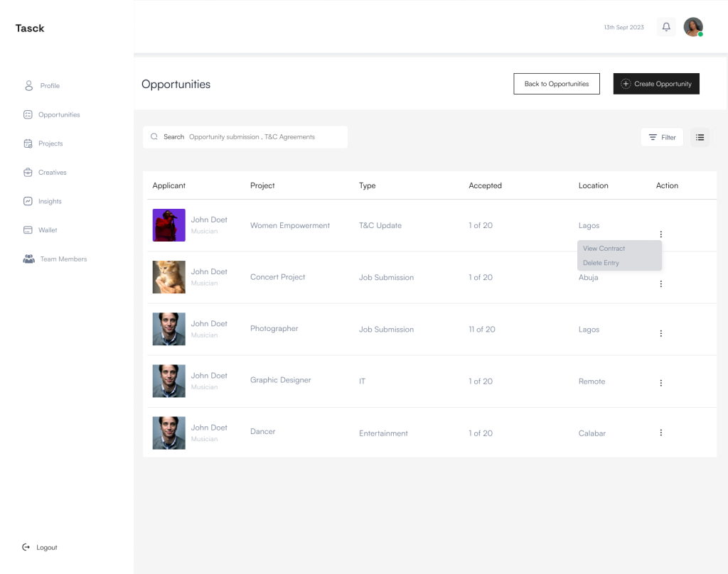The width and height of the screenshot is (728, 574).
Task: Click the Projects calendar icon
Action: click(28, 143)
